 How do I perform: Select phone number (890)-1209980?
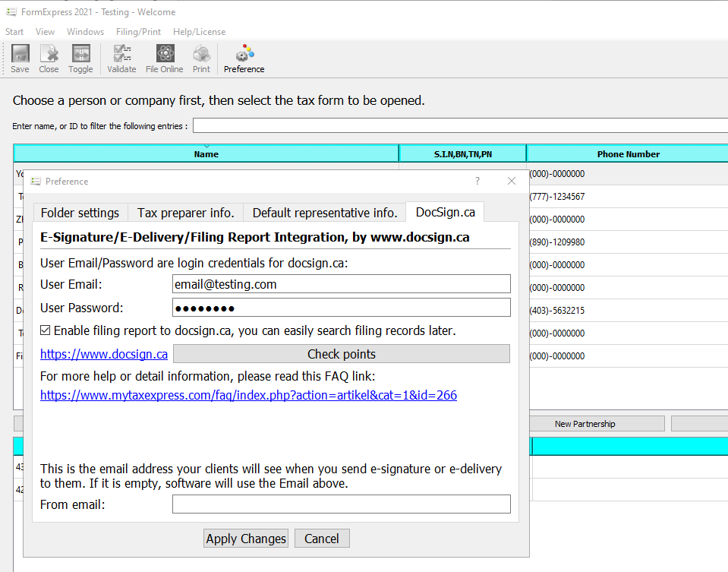(557, 242)
